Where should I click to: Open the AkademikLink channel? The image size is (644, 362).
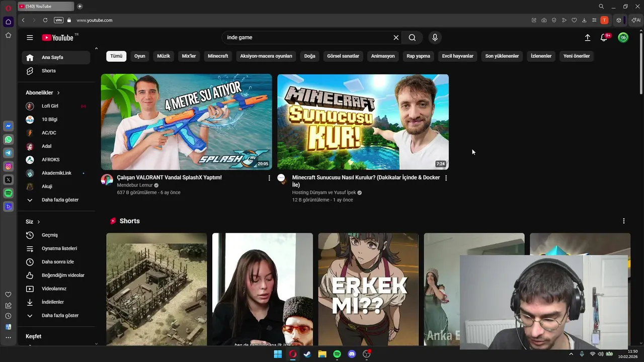coord(56,173)
